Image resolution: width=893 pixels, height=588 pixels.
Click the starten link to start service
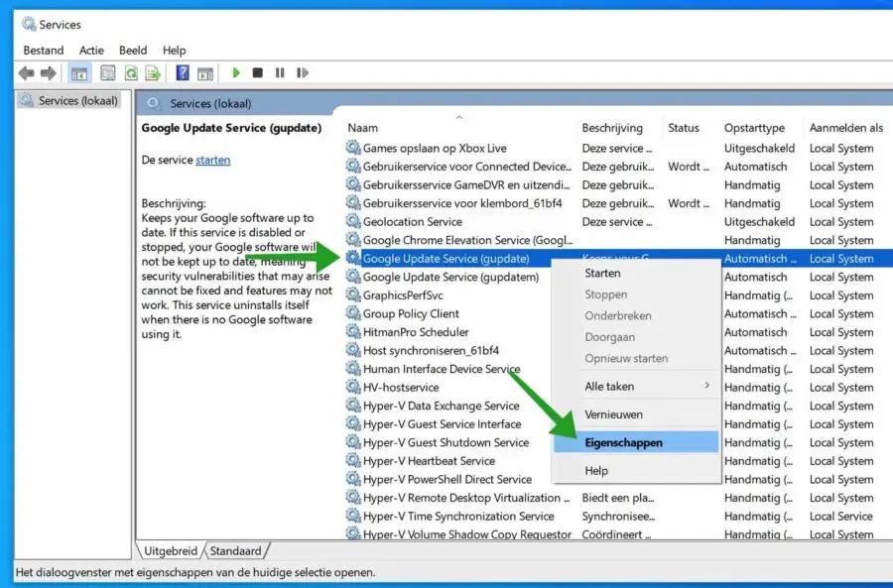(x=213, y=160)
